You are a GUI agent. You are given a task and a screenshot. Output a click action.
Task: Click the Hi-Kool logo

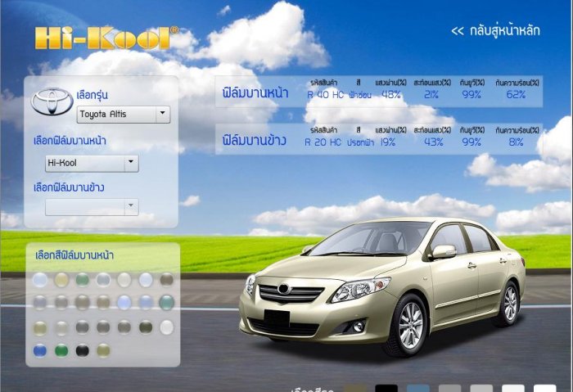point(106,38)
